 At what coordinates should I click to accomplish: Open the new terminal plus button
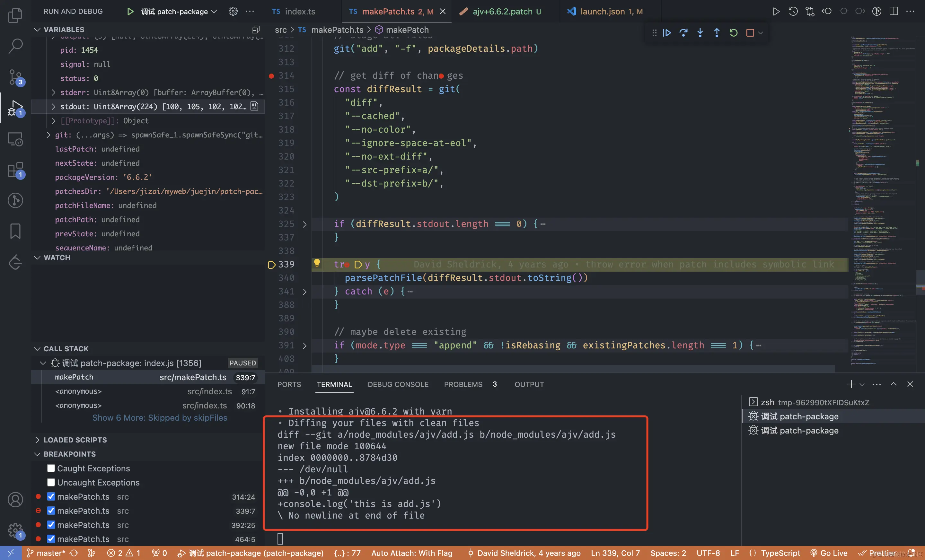[x=851, y=384]
